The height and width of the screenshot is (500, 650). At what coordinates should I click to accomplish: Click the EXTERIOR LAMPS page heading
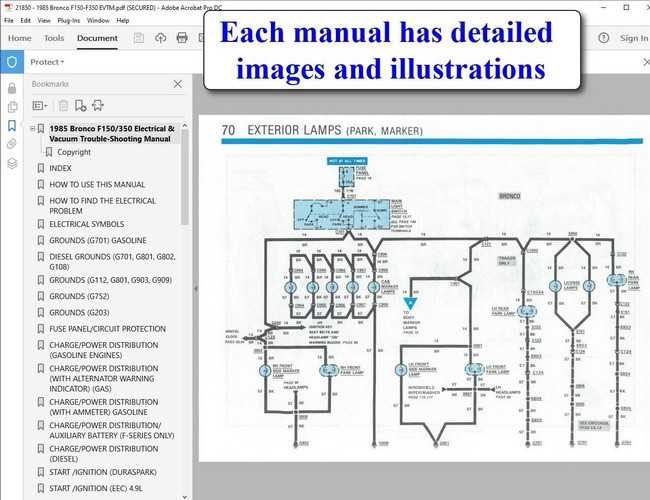click(323, 131)
